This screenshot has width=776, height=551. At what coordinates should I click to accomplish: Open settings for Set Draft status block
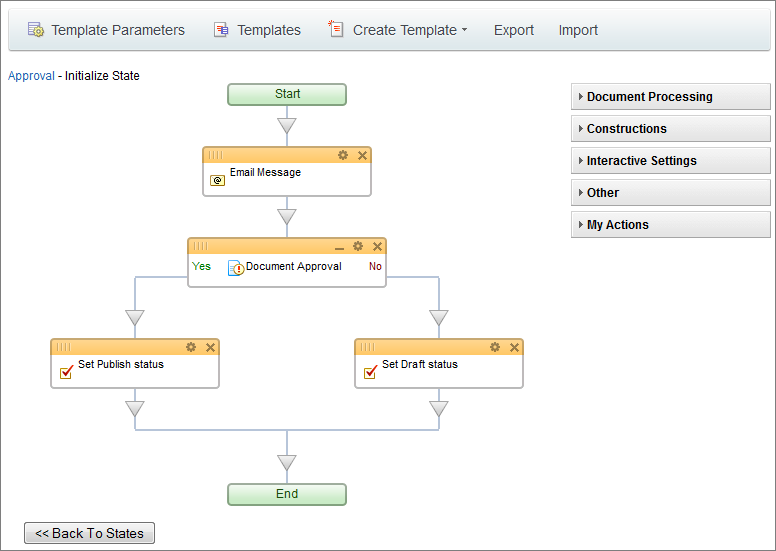tap(495, 347)
